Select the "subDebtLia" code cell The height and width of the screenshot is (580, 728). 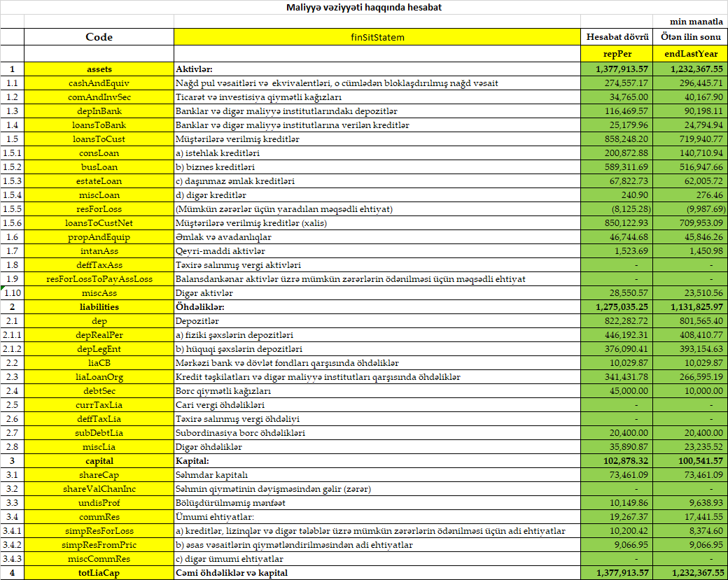99,433
